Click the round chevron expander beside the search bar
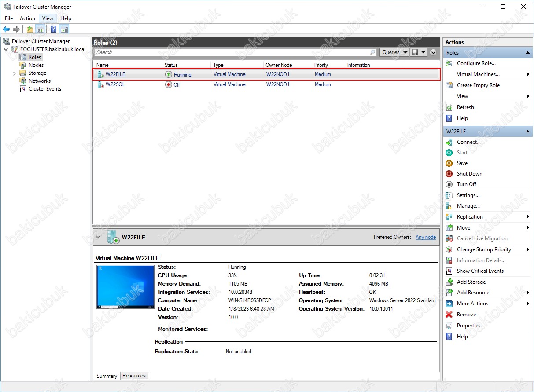Image resolution: width=534 pixels, height=392 pixels. click(433, 52)
